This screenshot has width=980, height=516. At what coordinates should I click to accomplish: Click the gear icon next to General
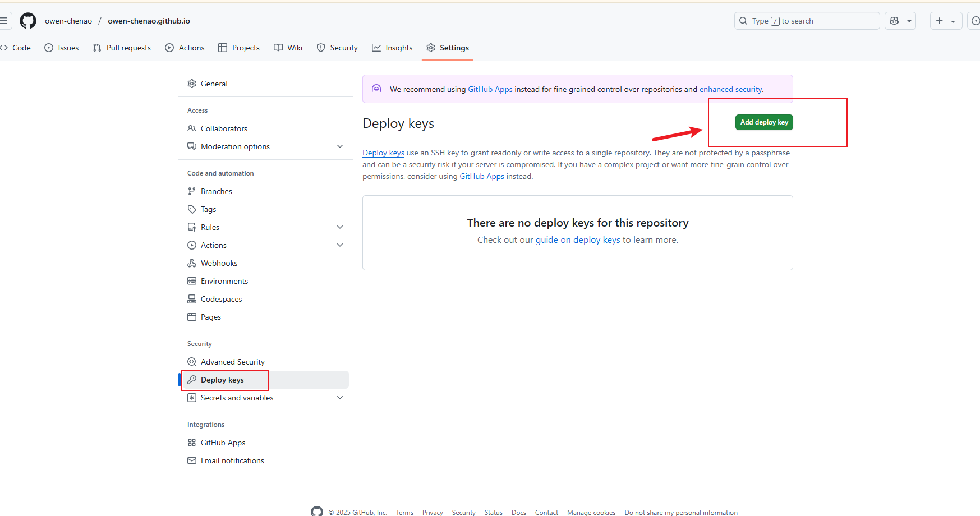pyautogui.click(x=192, y=84)
